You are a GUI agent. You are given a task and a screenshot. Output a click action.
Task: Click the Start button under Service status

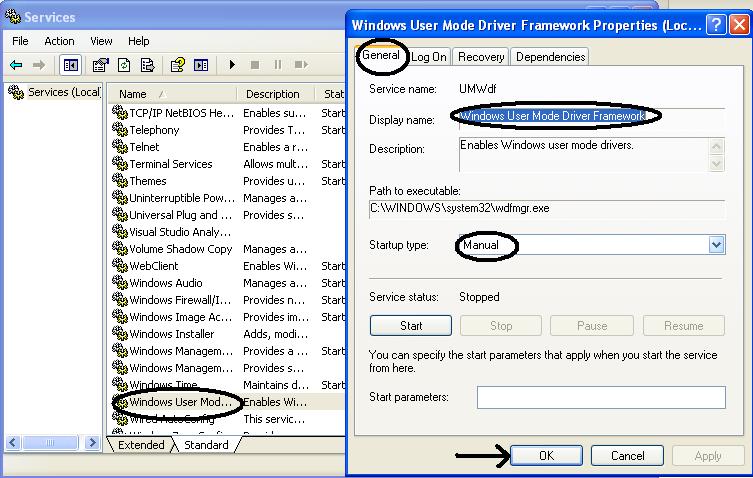(x=411, y=326)
